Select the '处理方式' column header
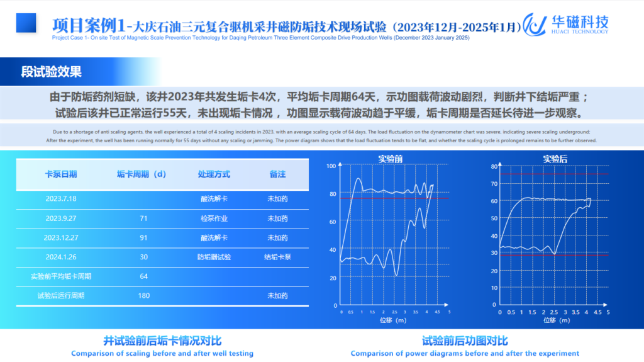The width and height of the screenshot is (644, 362). click(214, 174)
